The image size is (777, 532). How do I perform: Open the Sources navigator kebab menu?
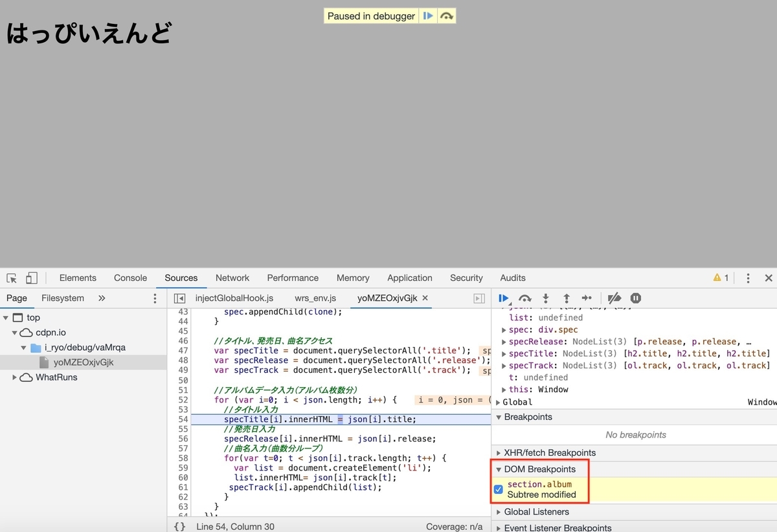(x=155, y=298)
